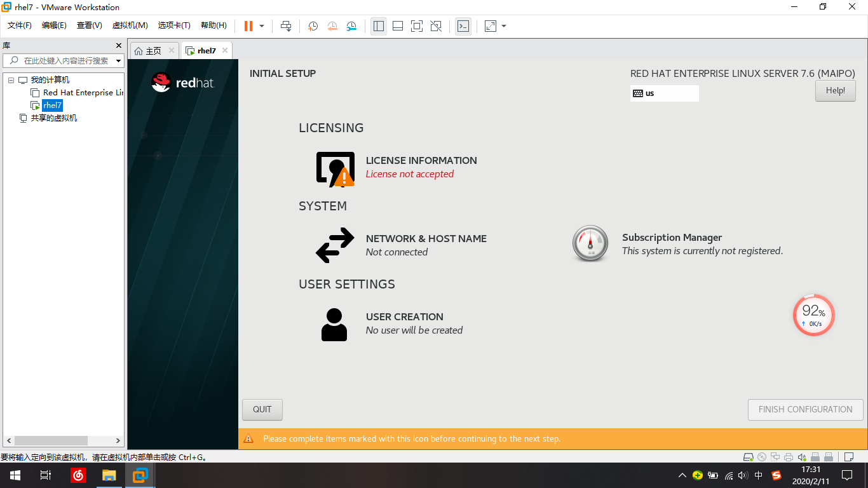Take a snapshot of the VM

pos(313,26)
